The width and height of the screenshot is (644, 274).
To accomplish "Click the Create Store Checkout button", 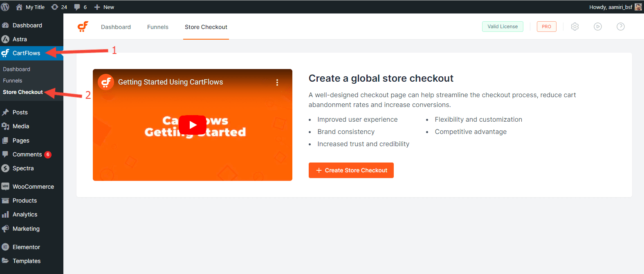I will [x=351, y=170].
